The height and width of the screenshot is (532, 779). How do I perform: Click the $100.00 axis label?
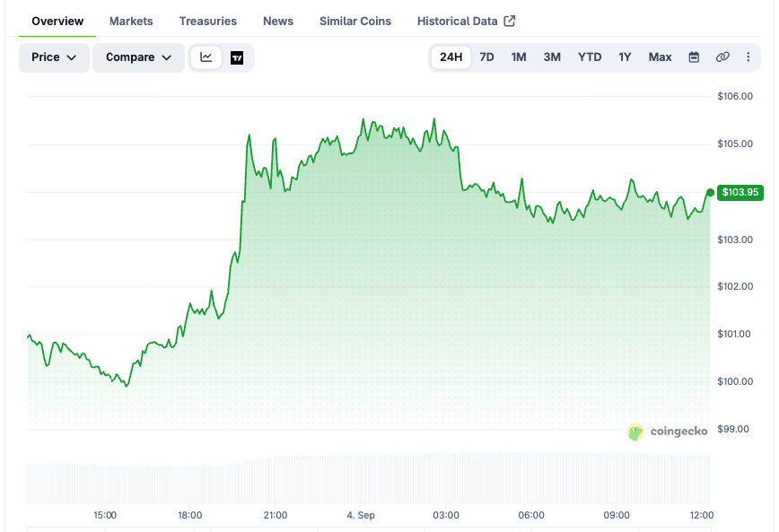735,381
